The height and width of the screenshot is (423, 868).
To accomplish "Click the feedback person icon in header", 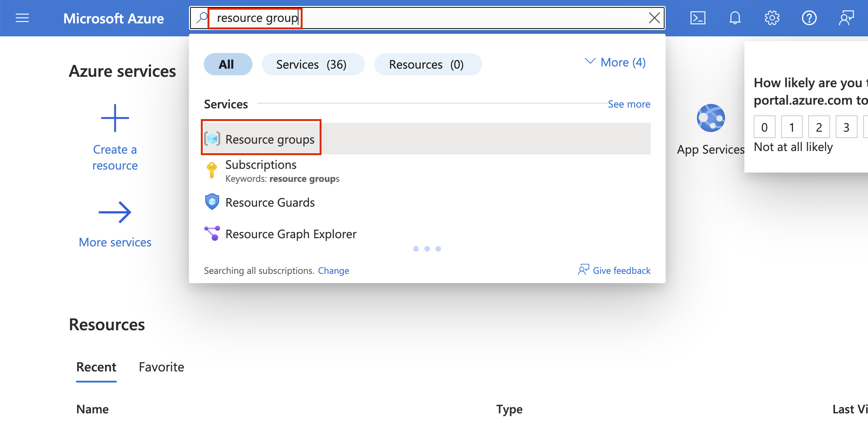I will (846, 18).
